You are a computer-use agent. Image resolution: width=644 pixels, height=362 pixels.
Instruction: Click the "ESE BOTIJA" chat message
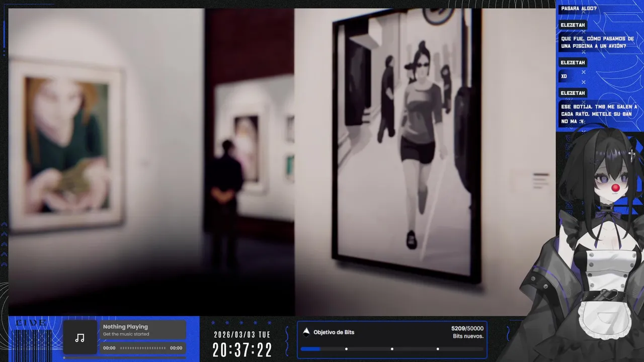(599, 114)
